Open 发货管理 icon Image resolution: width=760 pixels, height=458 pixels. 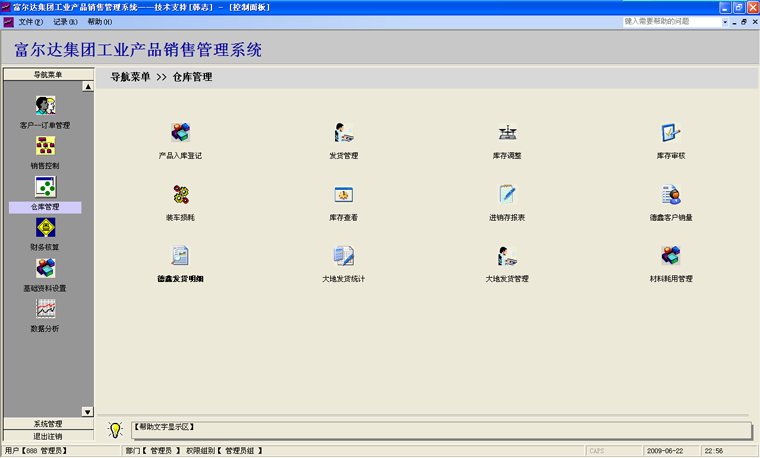[x=344, y=132]
